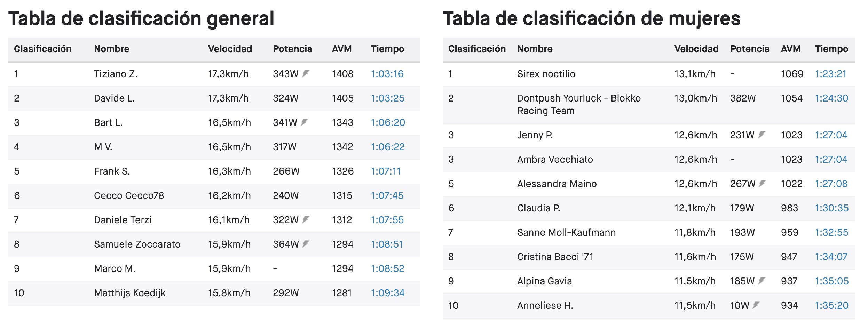The height and width of the screenshot is (322, 868).
Task: Click power meter icon beside Anneliese H.'s 10W
Action: coord(756,305)
